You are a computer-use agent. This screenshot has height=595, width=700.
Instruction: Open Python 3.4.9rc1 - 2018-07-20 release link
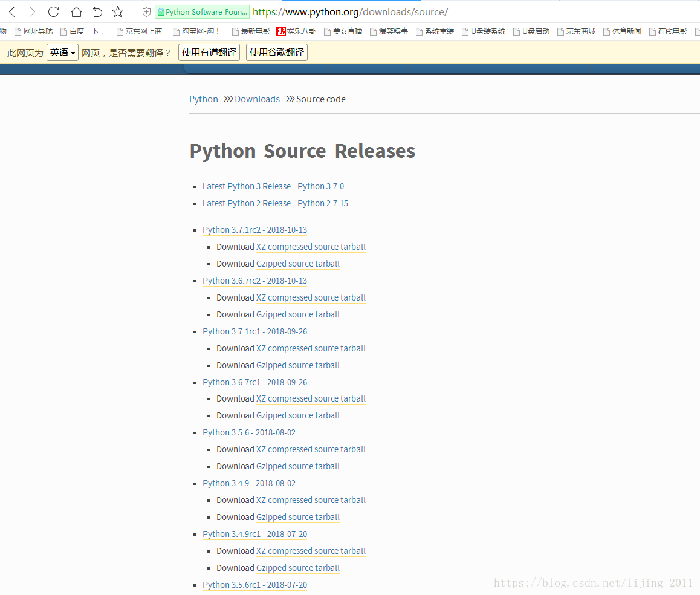255,535
